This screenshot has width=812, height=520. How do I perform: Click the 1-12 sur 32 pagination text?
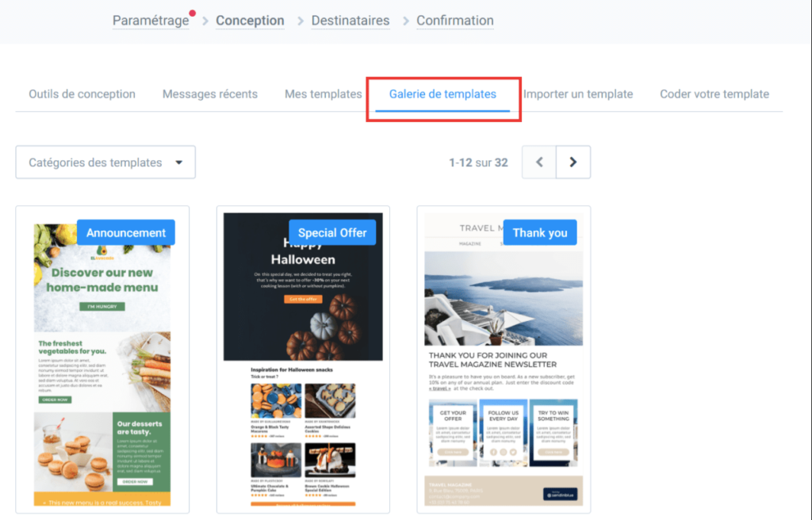pos(478,162)
